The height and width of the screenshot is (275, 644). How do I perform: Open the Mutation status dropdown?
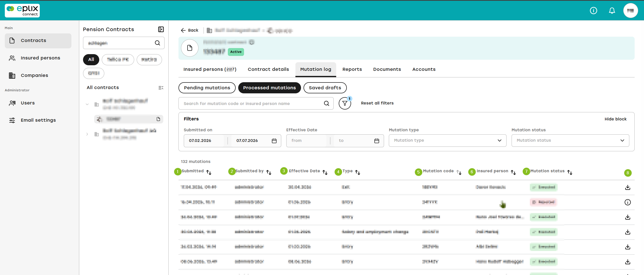pos(570,140)
